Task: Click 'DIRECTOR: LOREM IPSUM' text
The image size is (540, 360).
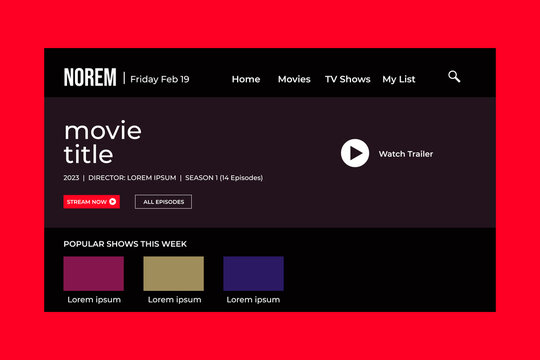Action: (x=132, y=178)
